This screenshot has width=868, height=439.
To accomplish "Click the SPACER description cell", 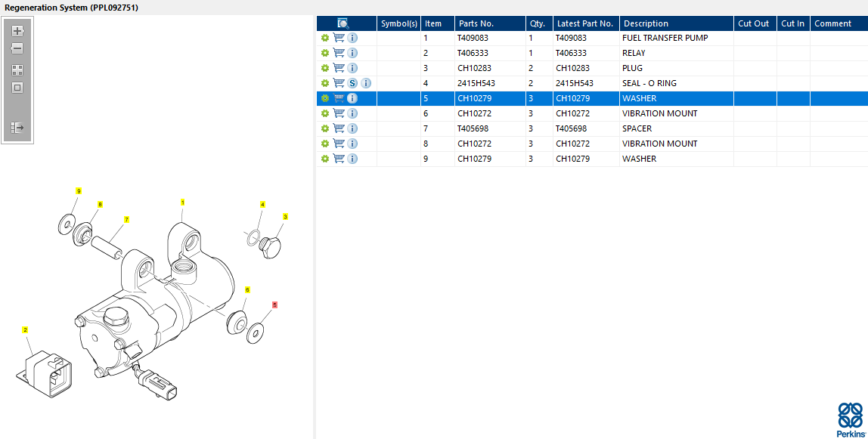I will (677, 128).
